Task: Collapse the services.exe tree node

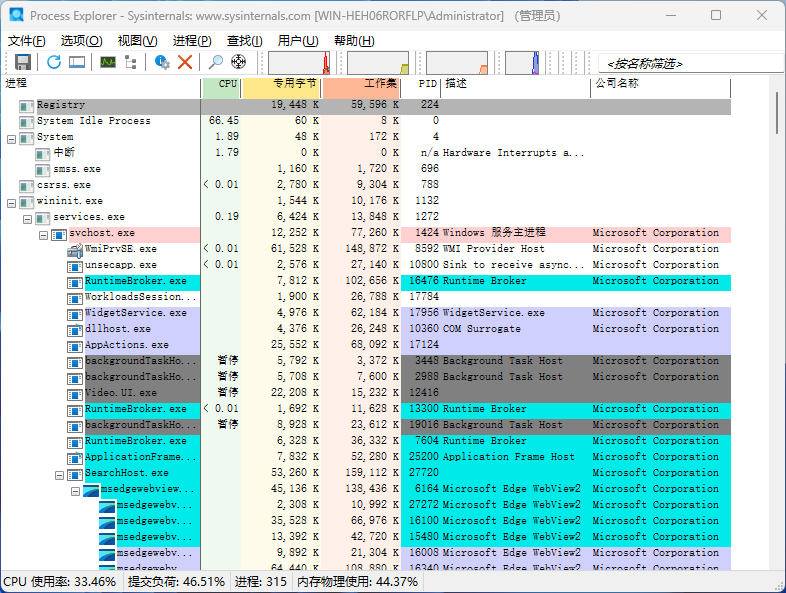Action: click(28, 220)
